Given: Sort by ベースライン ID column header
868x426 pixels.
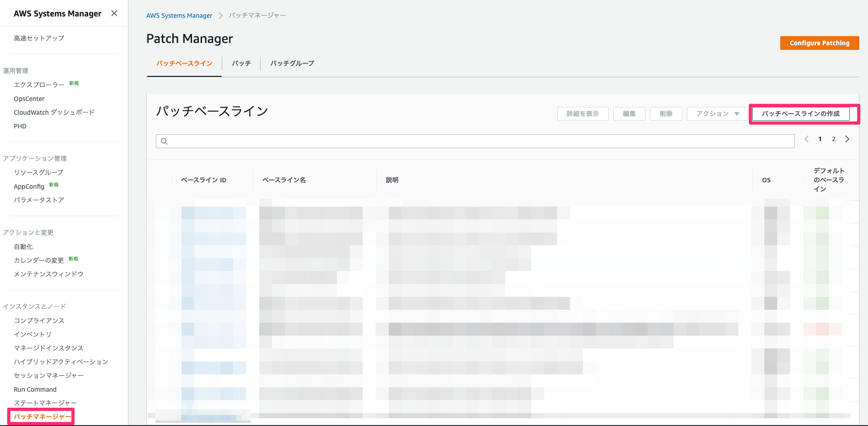Looking at the screenshot, I should click(x=204, y=180).
